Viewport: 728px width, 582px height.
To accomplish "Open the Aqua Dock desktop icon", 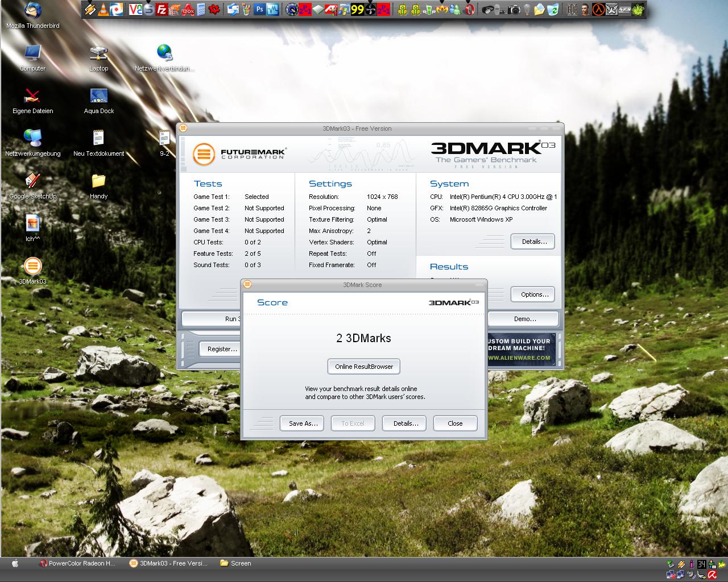I will pyautogui.click(x=98, y=101).
